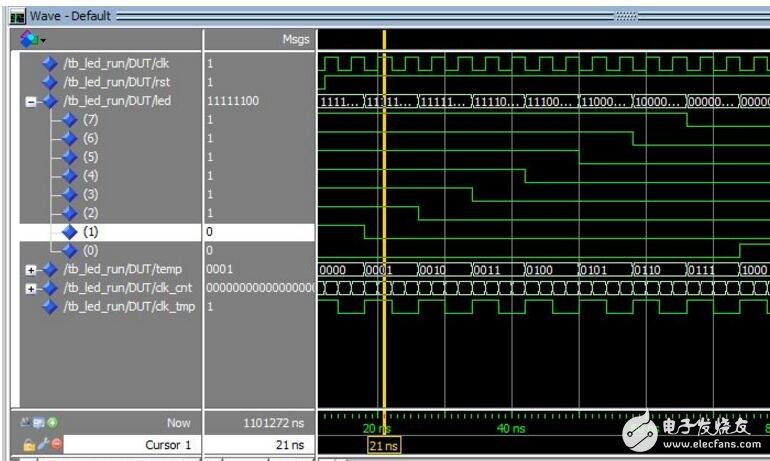Screen dimensions: 770x461
Task: Click the green Insert Cursor plus icon
Action: tap(53, 423)
